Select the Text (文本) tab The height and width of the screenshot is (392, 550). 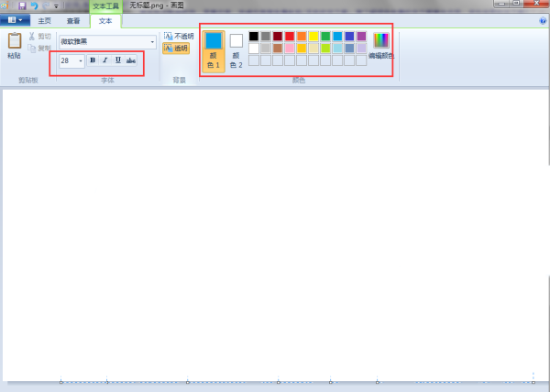click(x=105, y=21)
